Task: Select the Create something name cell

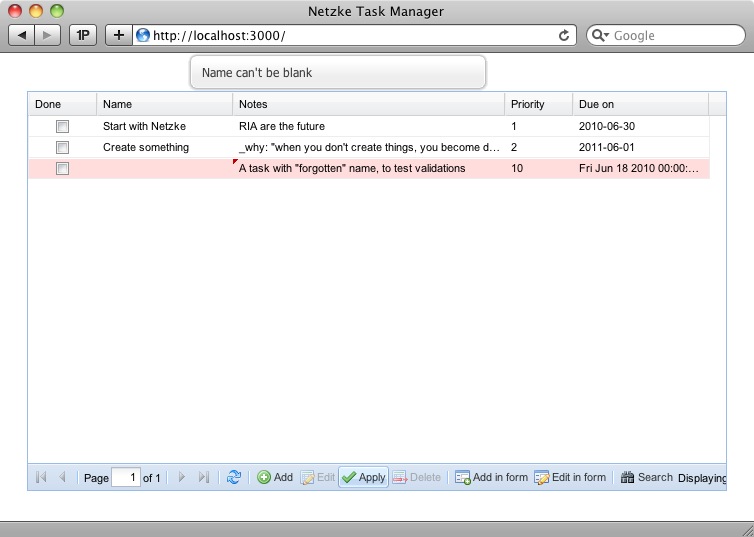Action: pyautogui.click(x=164, y=147)
